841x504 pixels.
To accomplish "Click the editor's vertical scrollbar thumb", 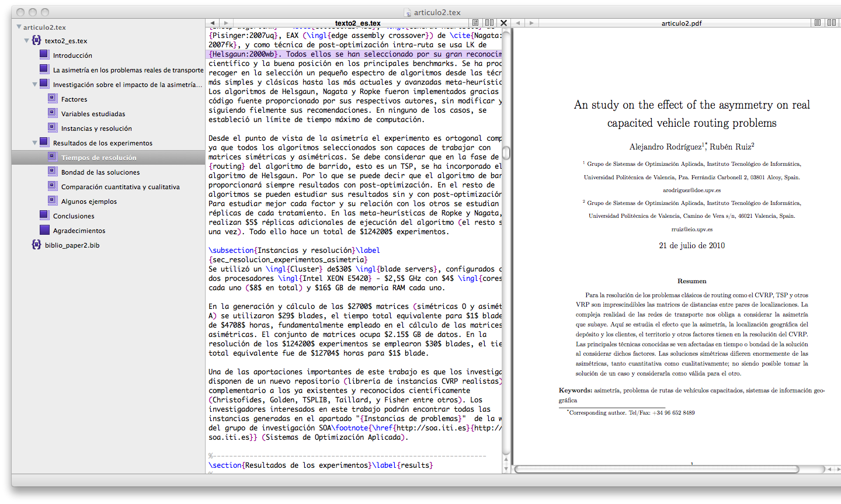I will (506, 153).
